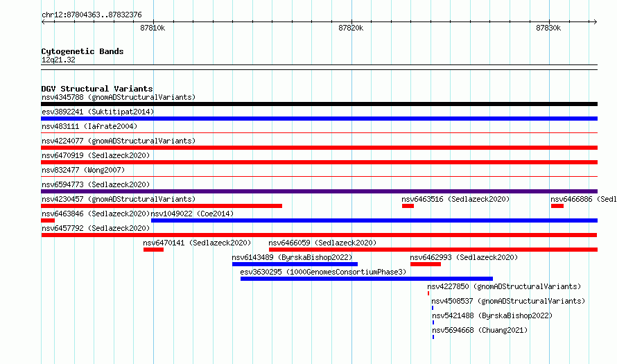Click the 87830k ruler tick label
617x364 pixels.
click(548, 28)
